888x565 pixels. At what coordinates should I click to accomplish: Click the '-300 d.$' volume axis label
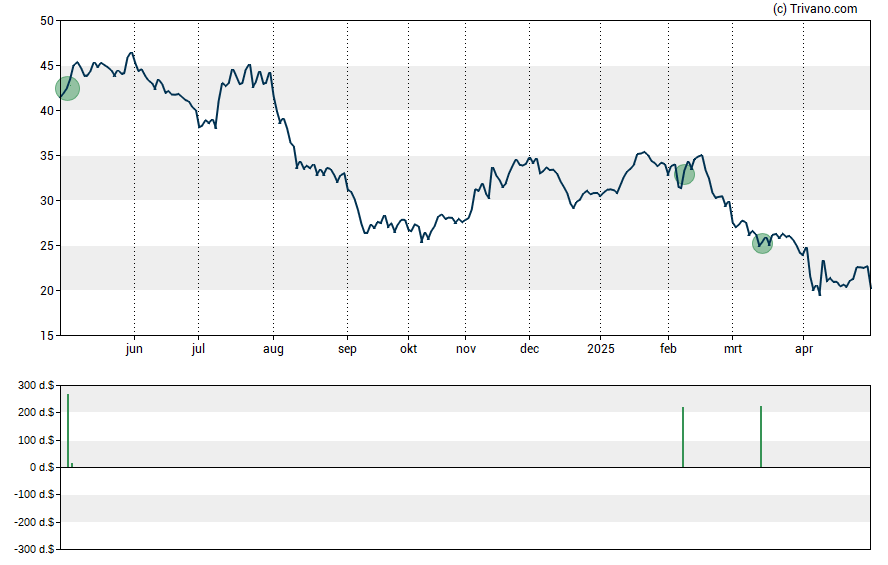(35, 549)
